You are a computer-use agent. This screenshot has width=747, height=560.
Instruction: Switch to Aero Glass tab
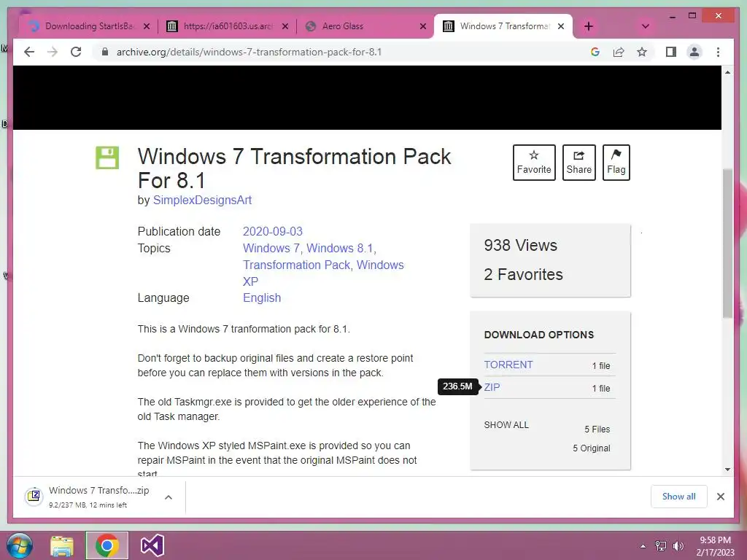point(365,26)
